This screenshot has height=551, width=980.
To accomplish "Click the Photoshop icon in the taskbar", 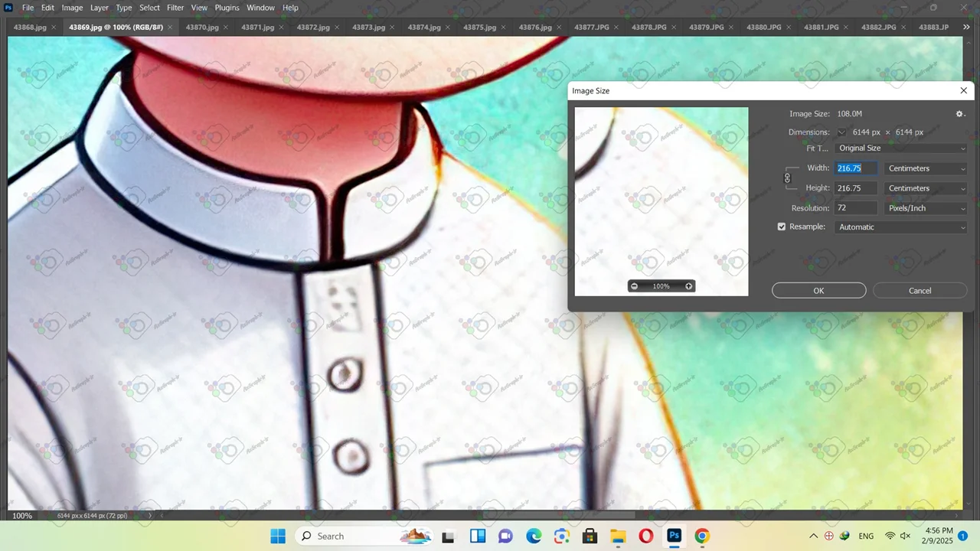I will (674, 536).
